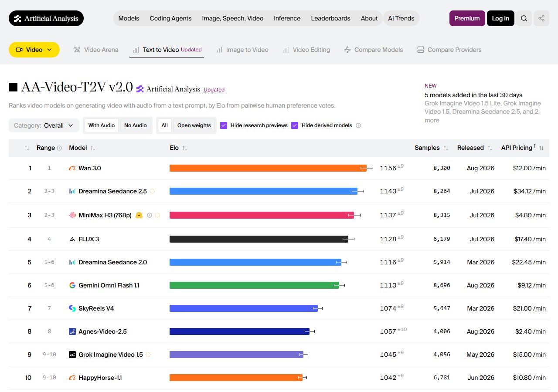Click the share icon in the header
This screenshot has width=558, height=392.
(541, 18)
